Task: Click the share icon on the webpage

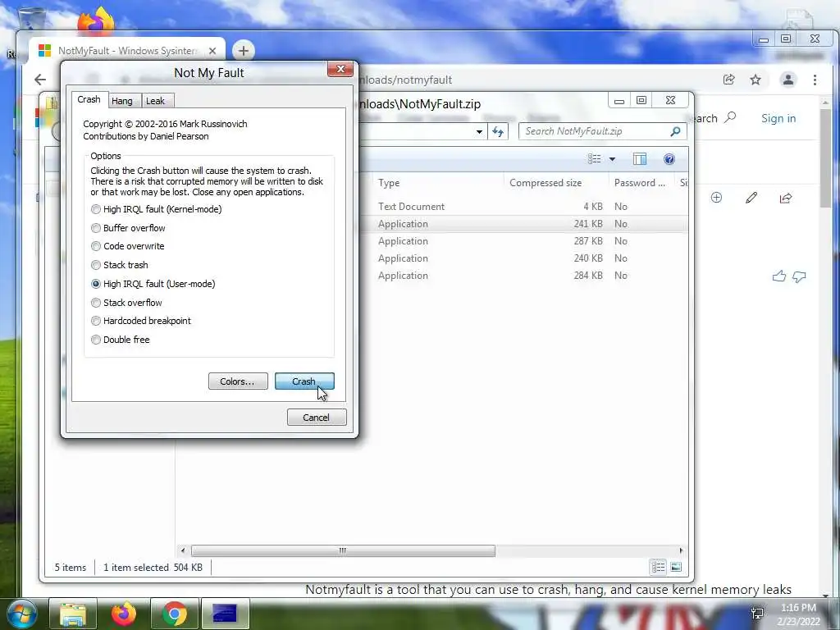Action: pos(786,199)
